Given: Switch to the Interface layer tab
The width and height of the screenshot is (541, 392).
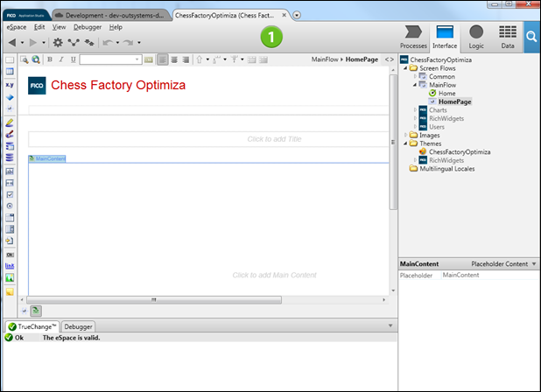Looking at the screenshot, I should click(445, 38).
